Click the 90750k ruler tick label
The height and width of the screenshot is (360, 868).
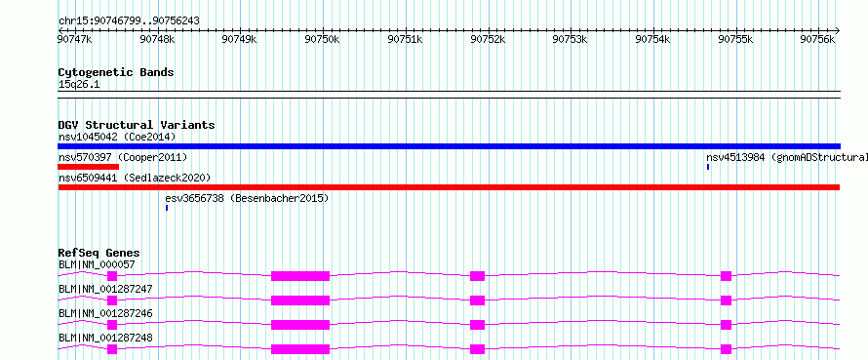(322, 39)
